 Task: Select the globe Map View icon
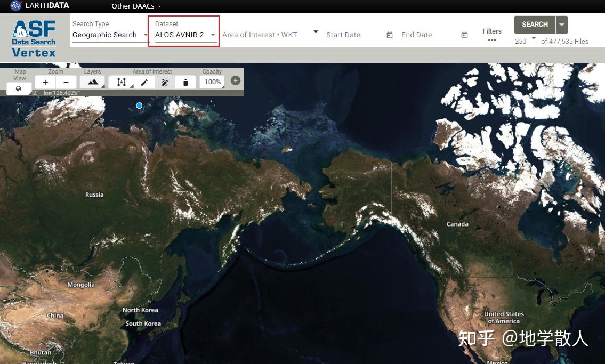pos(19,88)
